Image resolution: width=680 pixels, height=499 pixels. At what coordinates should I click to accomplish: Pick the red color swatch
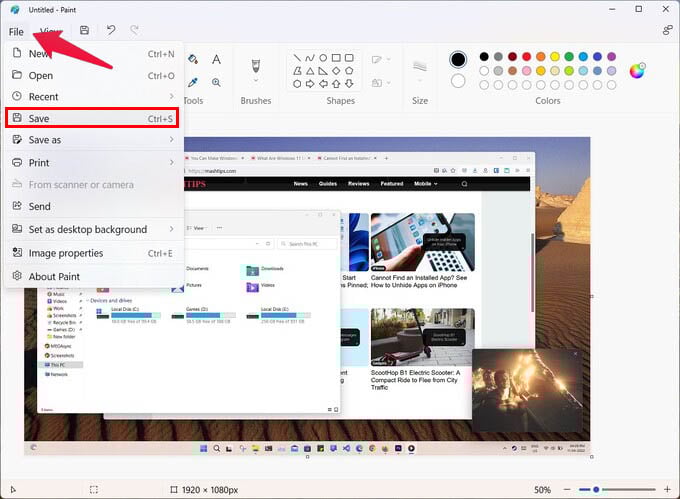click(526, 56)
